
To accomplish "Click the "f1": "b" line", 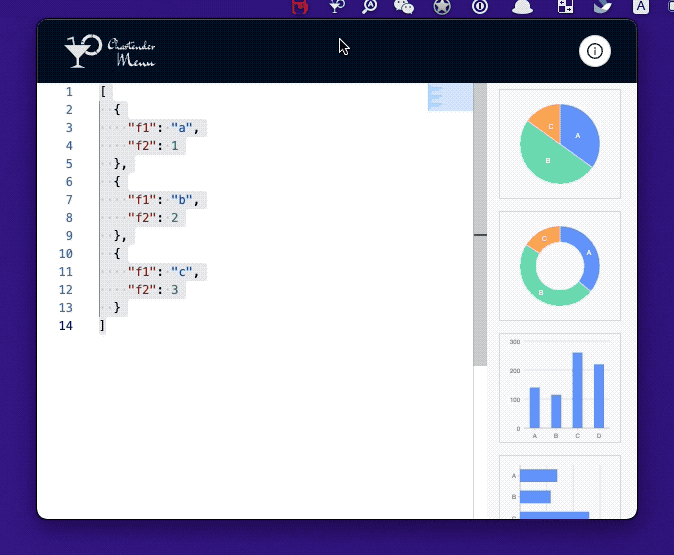I will [x=163, y=200].
